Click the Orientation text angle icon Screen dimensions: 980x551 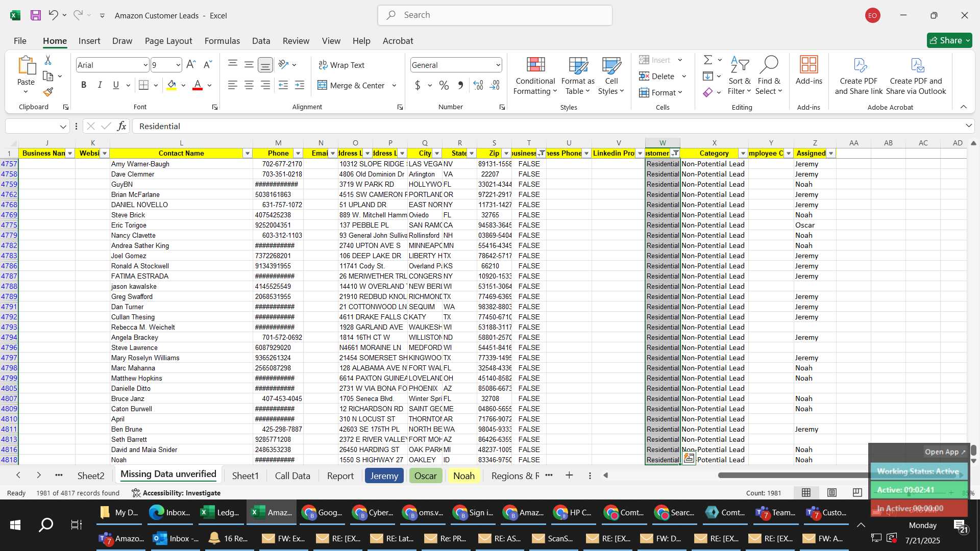tap(283, 65)
